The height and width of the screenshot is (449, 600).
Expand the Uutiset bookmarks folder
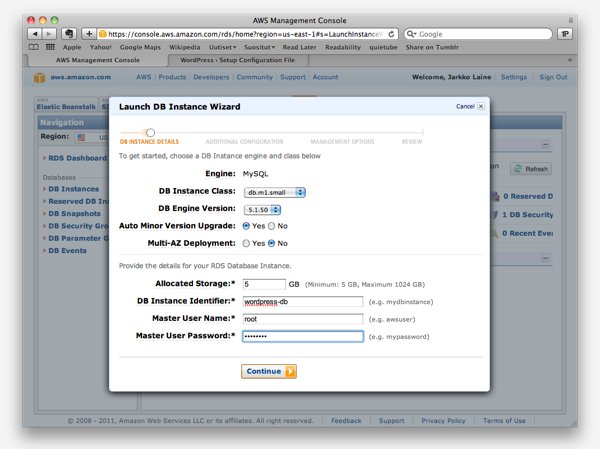221,46
